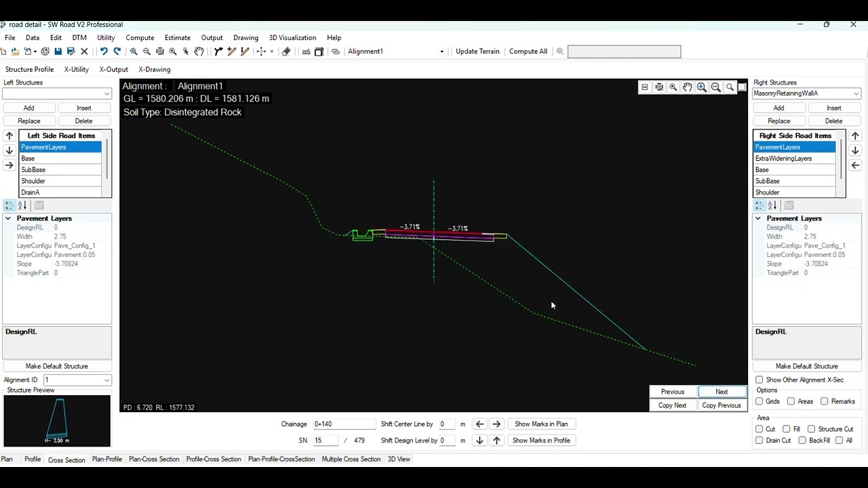Click the Undo arrow in main toolbar
This screenshot has width=868, height=488.
click(x=104, y=52)
